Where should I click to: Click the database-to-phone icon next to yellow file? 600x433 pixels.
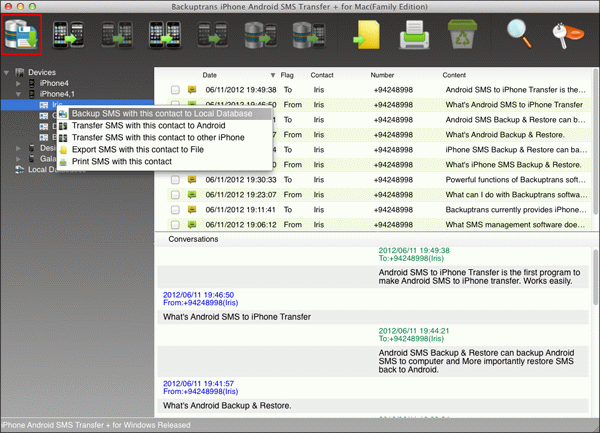coord(309,35)
